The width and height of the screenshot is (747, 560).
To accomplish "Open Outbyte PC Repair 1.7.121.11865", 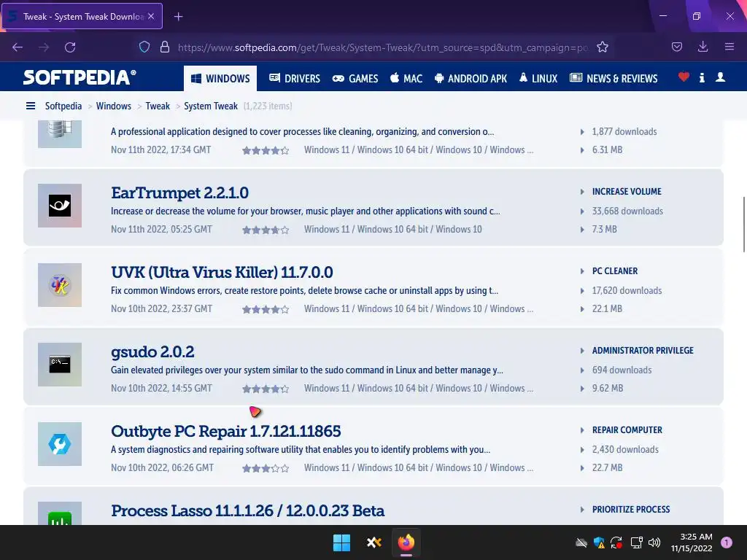I will (x=226, y=432).
